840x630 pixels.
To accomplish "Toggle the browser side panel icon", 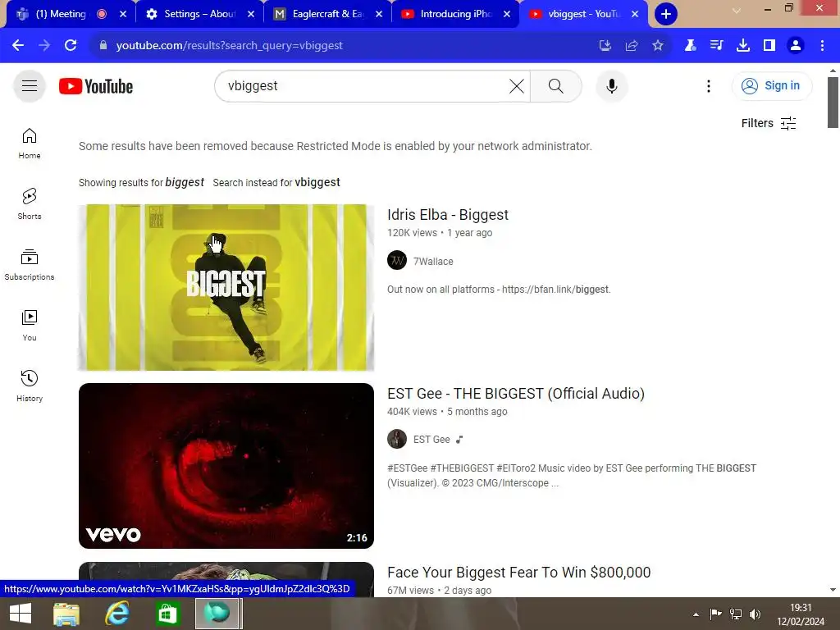I will click(x=769, y=45).
